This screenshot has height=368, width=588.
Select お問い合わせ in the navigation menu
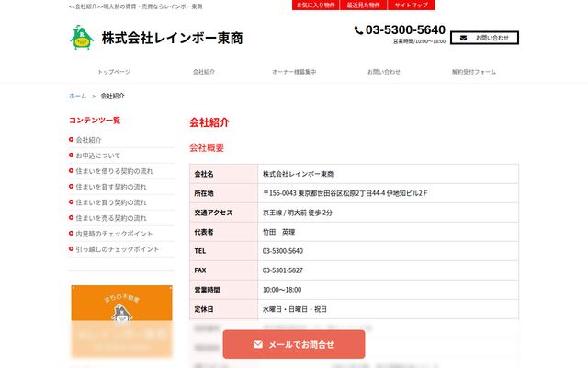[x=384, y=72]
